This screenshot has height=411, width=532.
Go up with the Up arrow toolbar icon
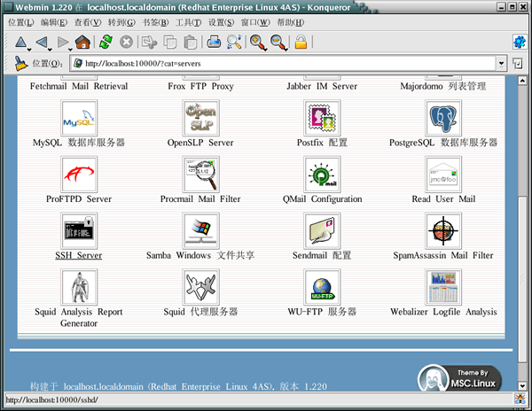(20, 42)
